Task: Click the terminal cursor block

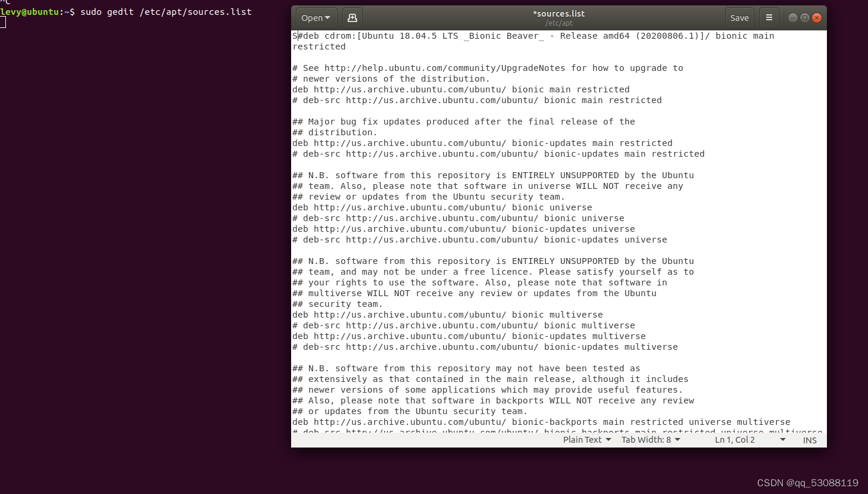Action: point(3,23)
